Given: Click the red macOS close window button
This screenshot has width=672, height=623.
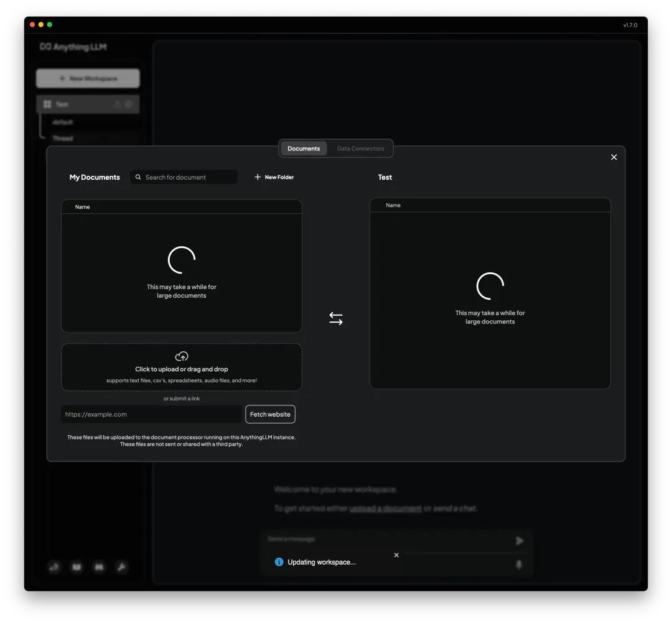Looking at the screenshot, I should [x=32, y=24].
